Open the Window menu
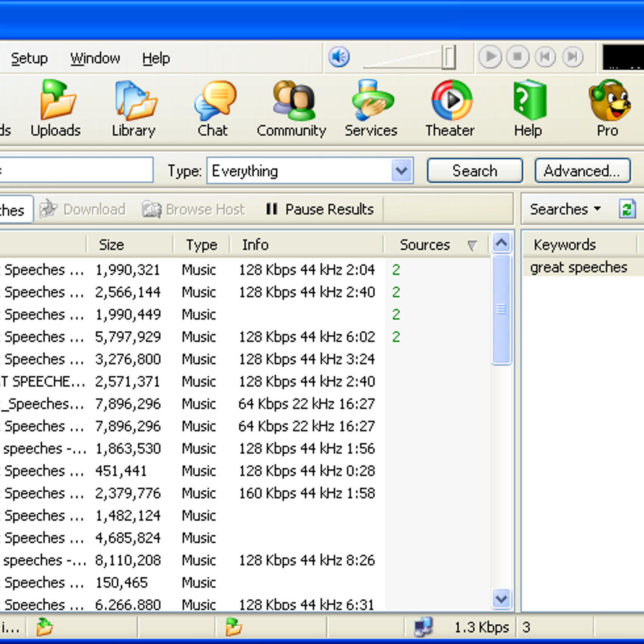 (95, 58)
